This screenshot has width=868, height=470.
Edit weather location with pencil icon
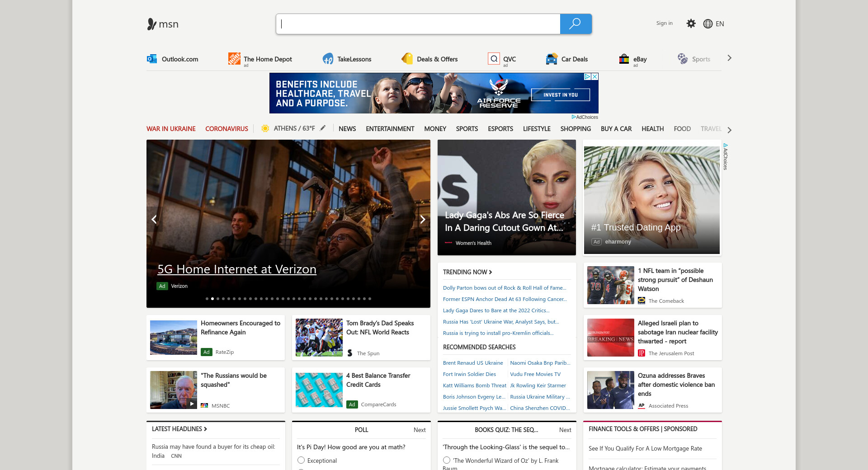[x=323, y=128]
